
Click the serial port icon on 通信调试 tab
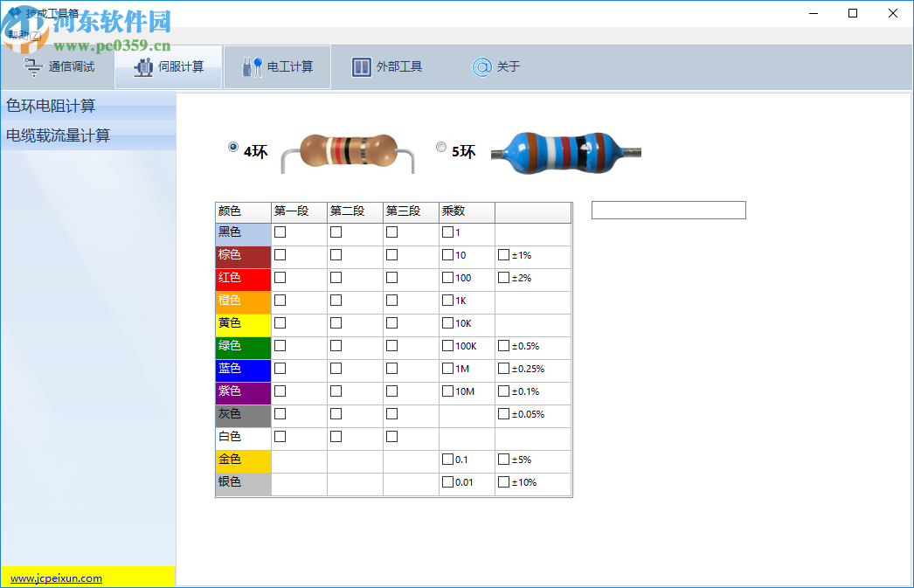pos(32,67)
